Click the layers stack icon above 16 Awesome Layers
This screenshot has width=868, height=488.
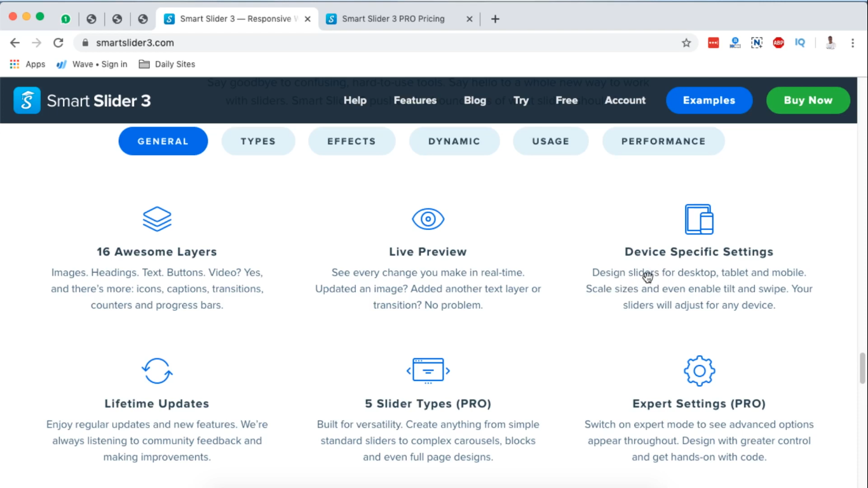click(157, 219)
